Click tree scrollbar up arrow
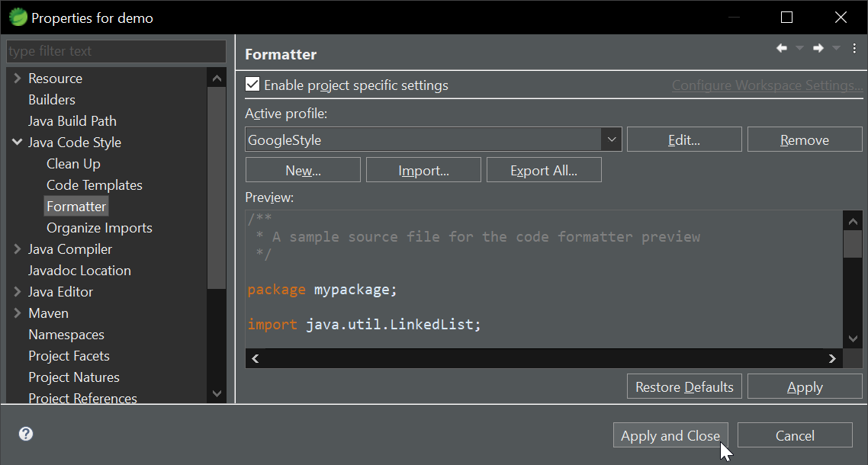Image resolution: width=868 pixels, height=465 pixels. click(x=217, y=78)
